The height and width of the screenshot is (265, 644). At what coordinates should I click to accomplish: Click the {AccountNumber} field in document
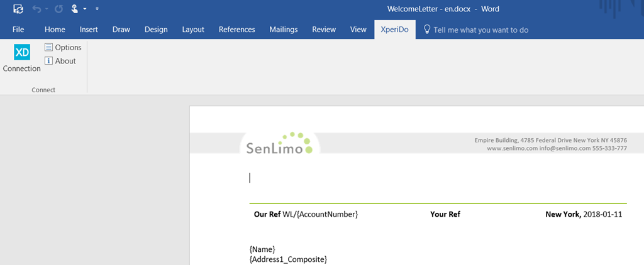coord(327,214)
